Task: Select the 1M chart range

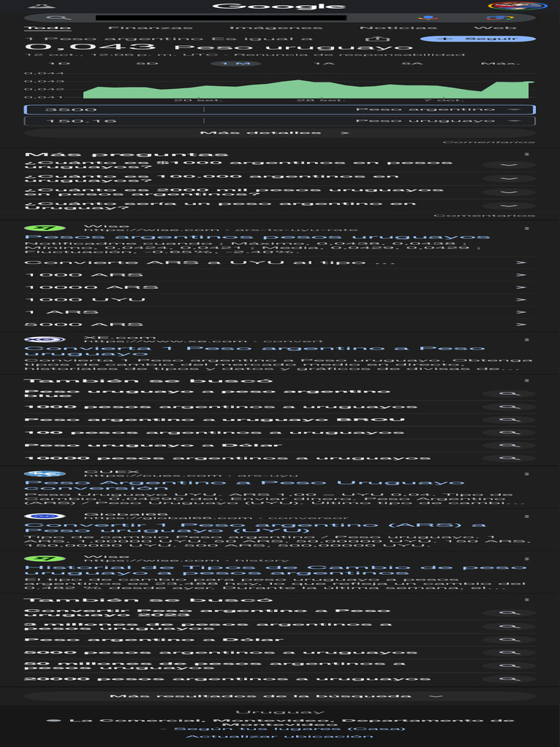Action: (236, 63)
